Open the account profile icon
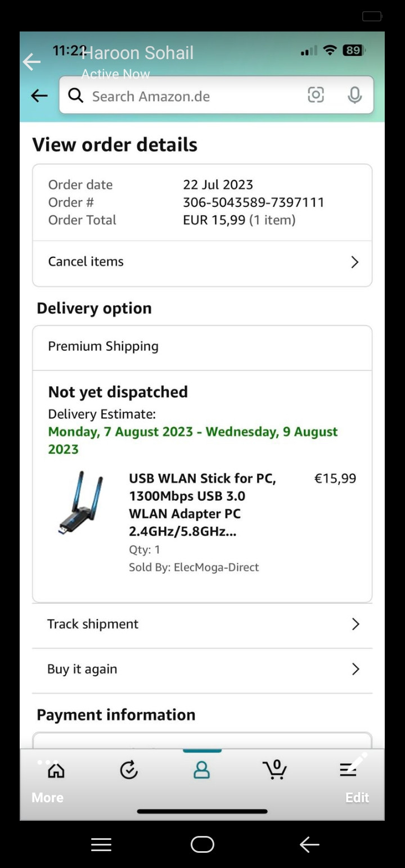This screenshot has height=868, width=405. click(x=201, y=770)
